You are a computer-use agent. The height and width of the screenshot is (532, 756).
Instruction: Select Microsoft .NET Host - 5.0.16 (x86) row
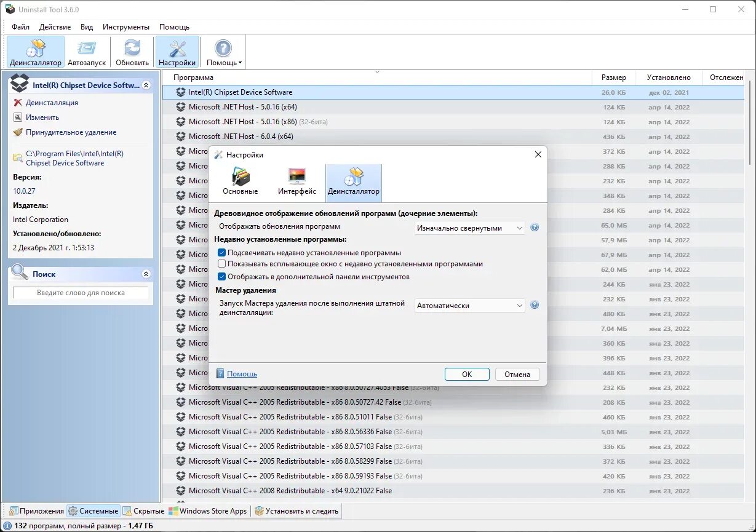click(453, 122)
